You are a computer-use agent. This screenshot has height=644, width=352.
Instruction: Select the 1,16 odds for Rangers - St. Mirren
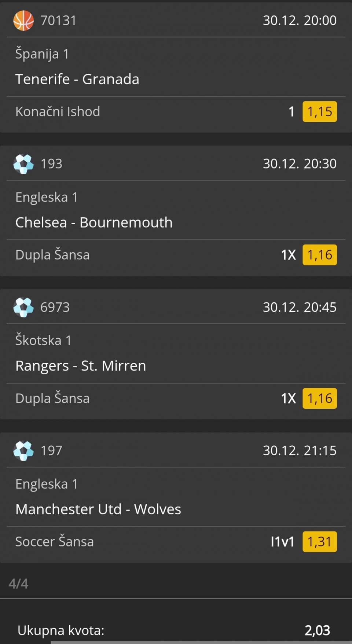[x=319, y=398]
